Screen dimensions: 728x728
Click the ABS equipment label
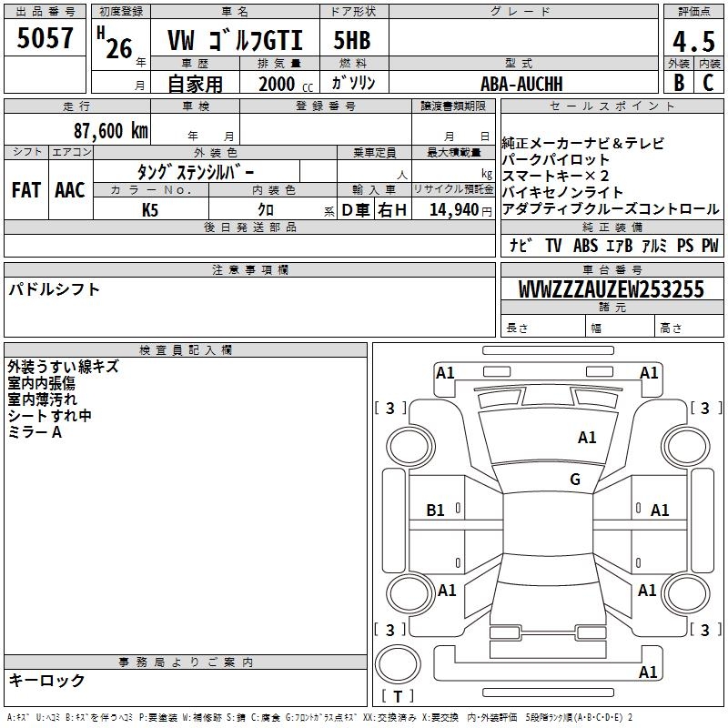click(x=585, y=246)
